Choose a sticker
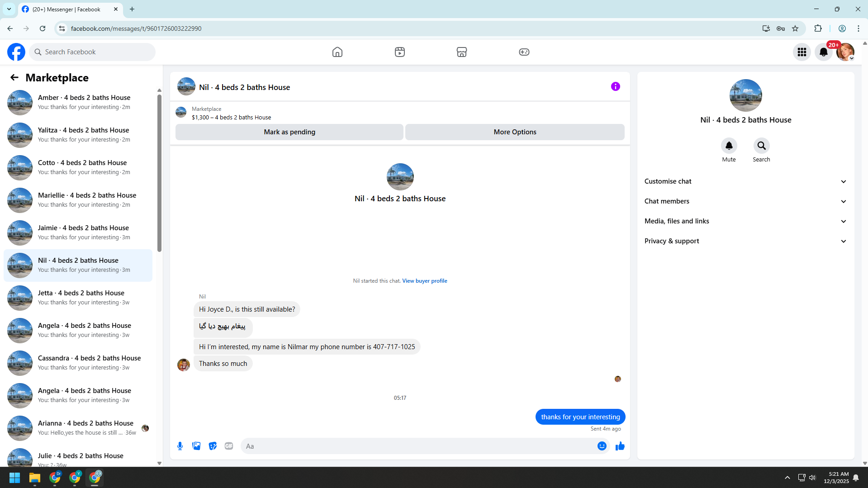868x488 pixels. click(x=213, y=446)
